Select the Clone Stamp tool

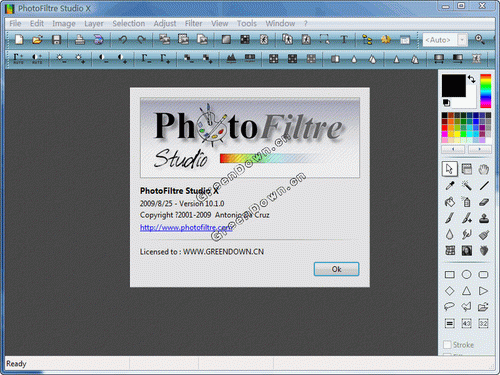484,218
